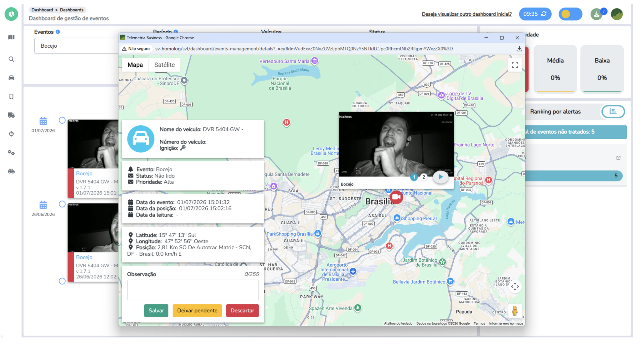Click the Eventos info icon
Viewport: 644px width, 348px height.
click(58, 32)
